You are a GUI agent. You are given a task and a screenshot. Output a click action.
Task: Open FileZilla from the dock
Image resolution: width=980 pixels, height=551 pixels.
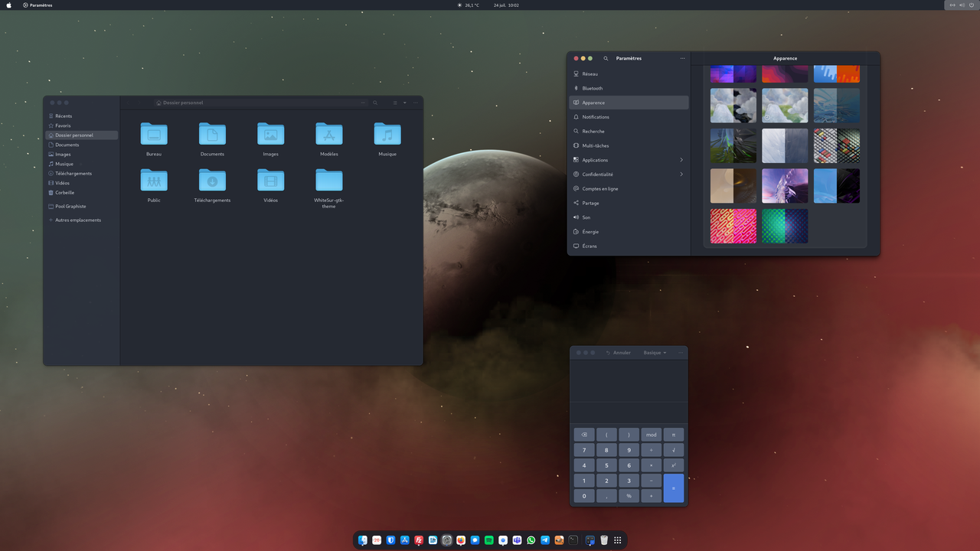[x=419, y=540]
